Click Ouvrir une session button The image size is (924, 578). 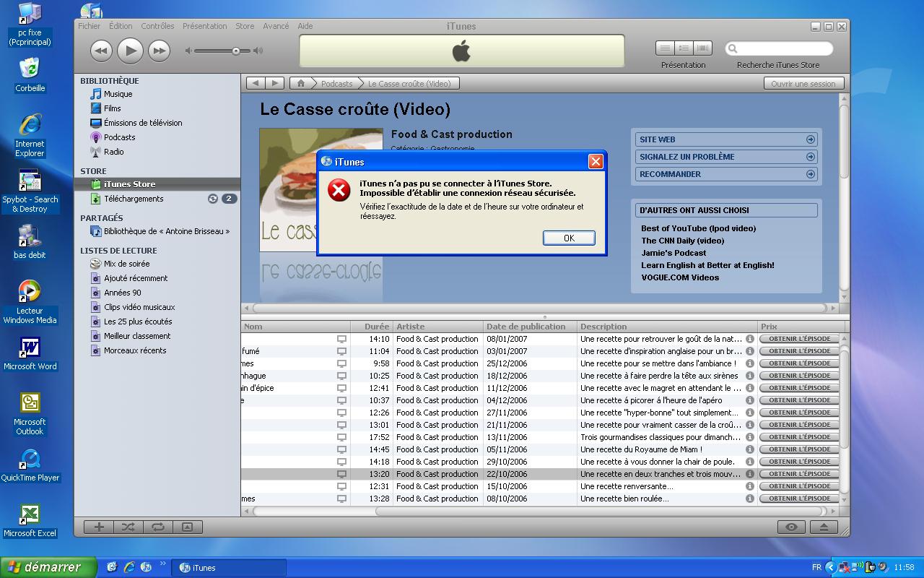click(x=803, y=83)
